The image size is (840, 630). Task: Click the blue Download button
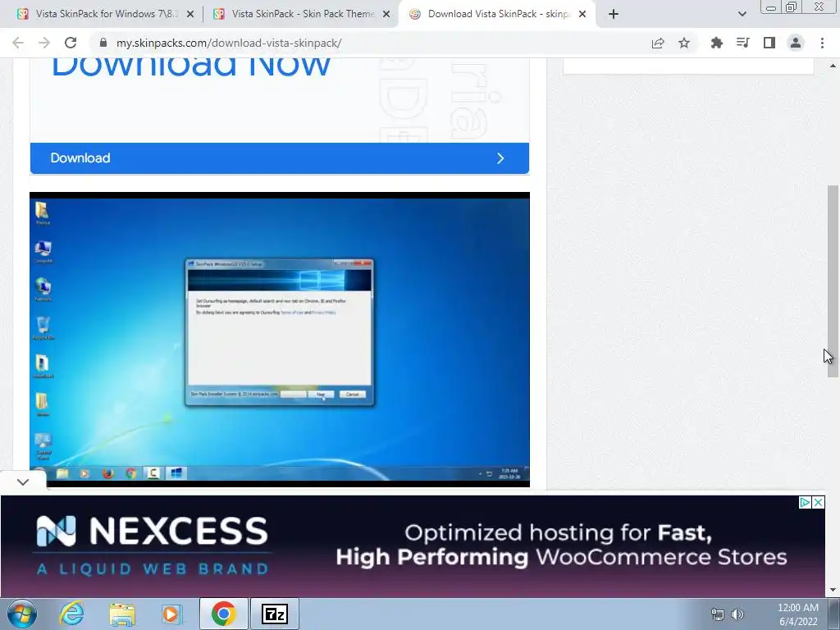280,158
